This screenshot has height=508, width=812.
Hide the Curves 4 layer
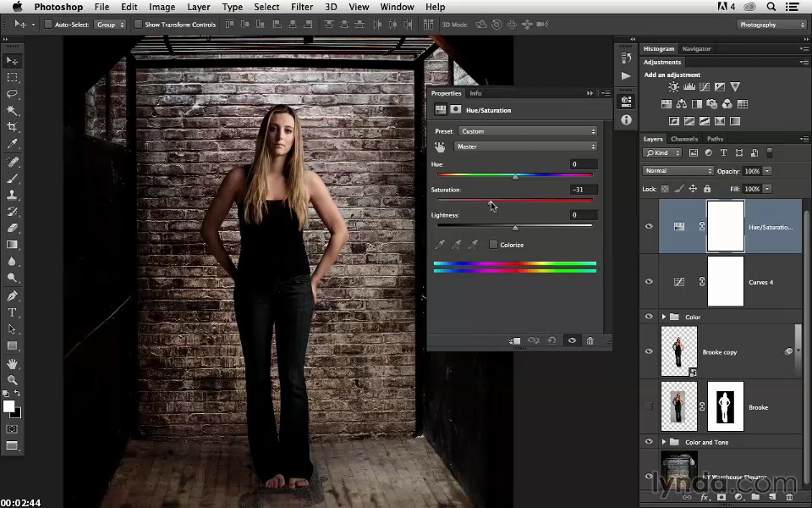(649, 281)
